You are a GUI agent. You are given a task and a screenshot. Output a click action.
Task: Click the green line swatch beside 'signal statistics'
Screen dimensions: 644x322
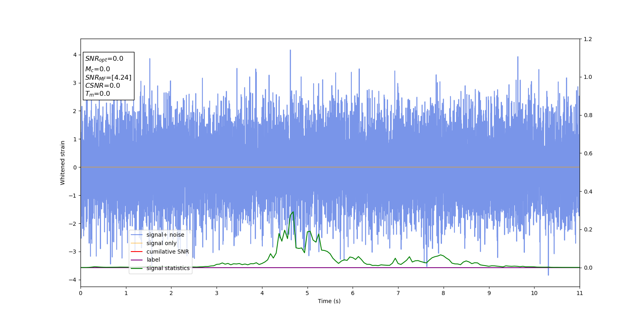pyautogui.click(x=137, y=268)
